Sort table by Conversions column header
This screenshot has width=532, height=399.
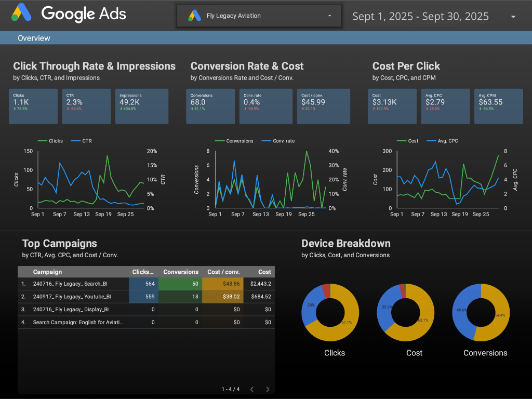pyautogui.click(x=181, y=272)
